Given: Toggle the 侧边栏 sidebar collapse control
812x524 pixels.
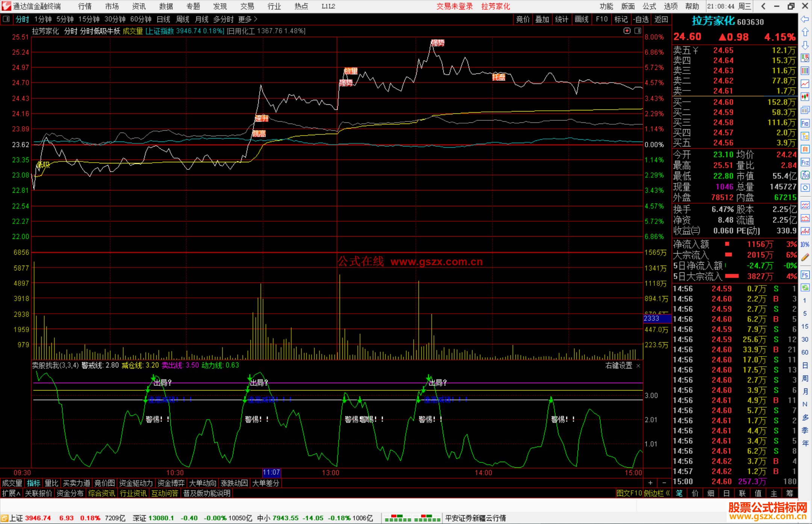Looking at the screenshot, I should (656, 493).
